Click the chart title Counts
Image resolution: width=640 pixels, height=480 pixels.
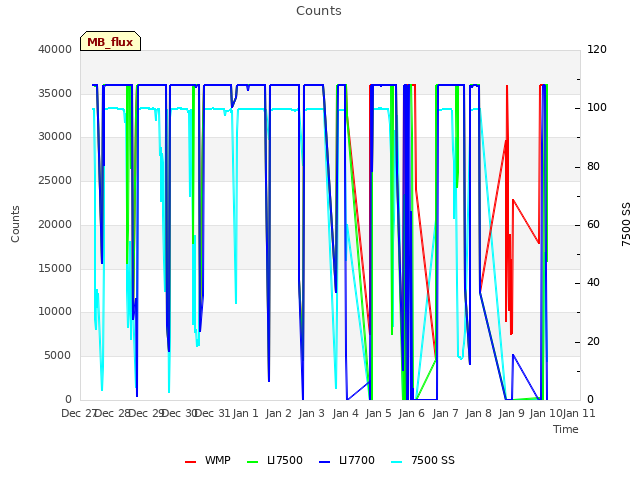click(319, 11)
